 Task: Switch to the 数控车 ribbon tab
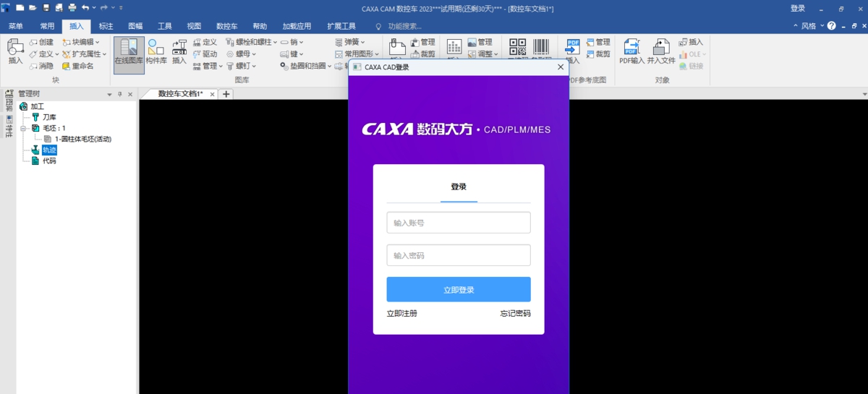(x=227, y=26)
